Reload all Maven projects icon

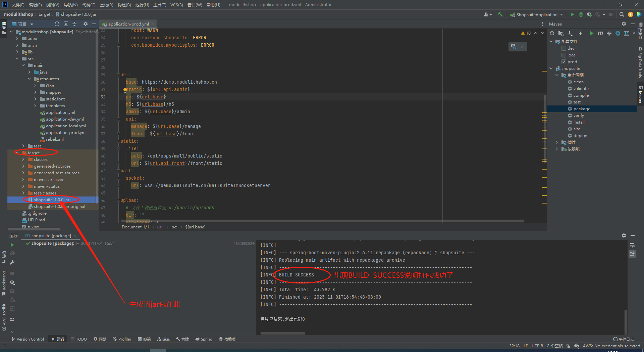pos(552,33)
